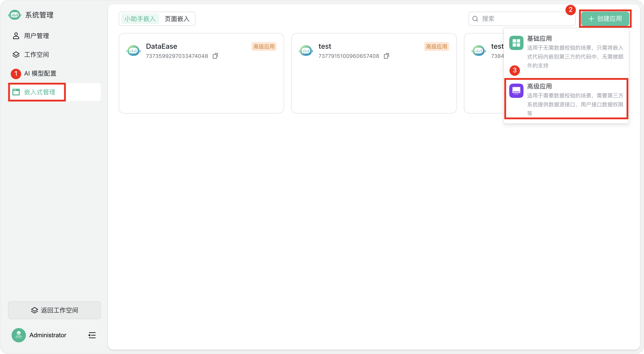Image resolution: width=644 pixels, height=354 pixels.
Task: Click the DataEase card robot icon
Action: pos(133,51)
